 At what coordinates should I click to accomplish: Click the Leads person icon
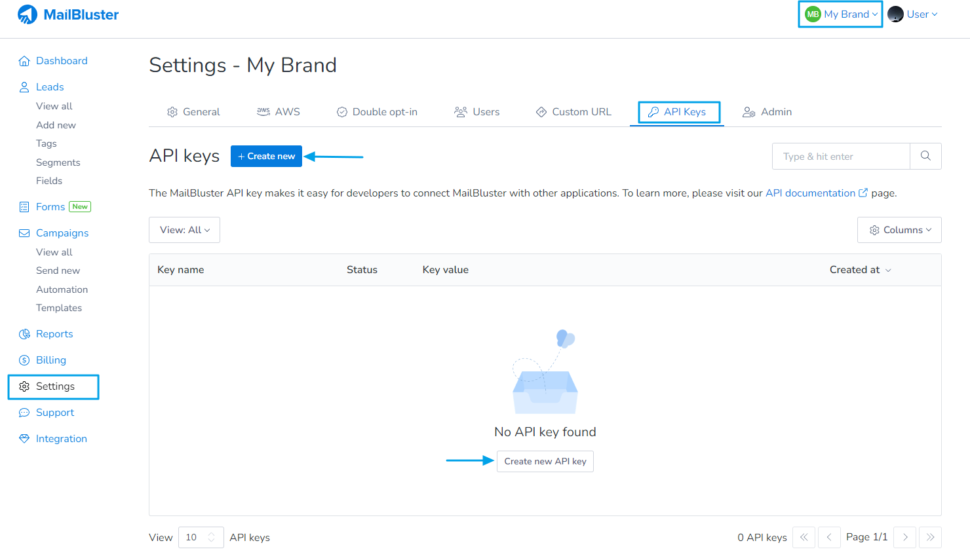tap(24, 87)
